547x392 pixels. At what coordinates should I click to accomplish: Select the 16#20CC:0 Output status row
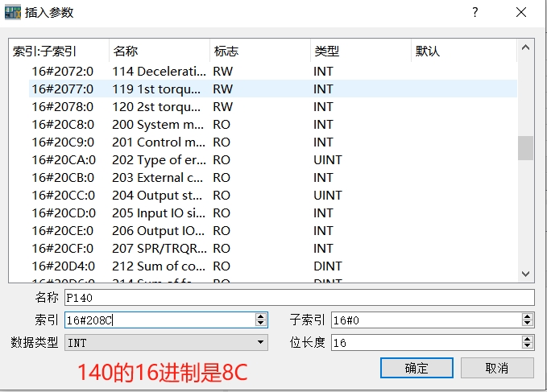tap(161, 195)
